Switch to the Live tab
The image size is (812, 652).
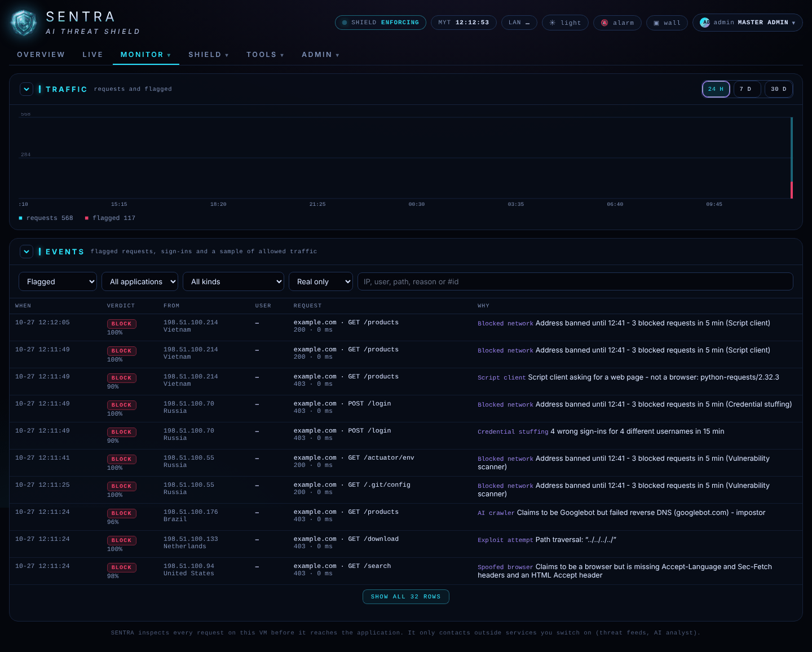pos(92,55)
